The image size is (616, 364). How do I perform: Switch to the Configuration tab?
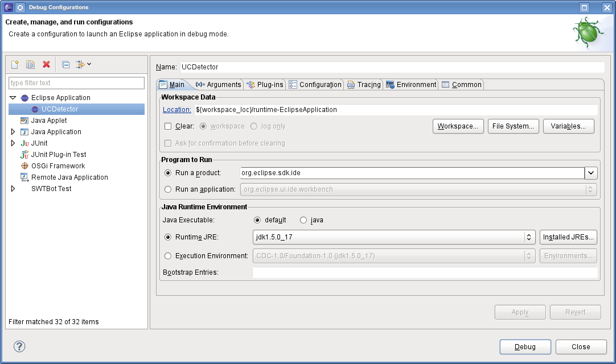coord(315,85)
